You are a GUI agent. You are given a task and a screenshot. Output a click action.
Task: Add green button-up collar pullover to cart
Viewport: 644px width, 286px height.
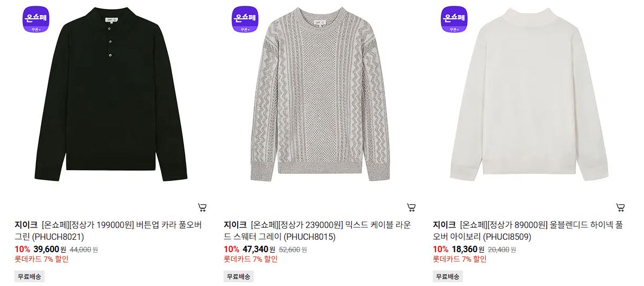[202, 207]
